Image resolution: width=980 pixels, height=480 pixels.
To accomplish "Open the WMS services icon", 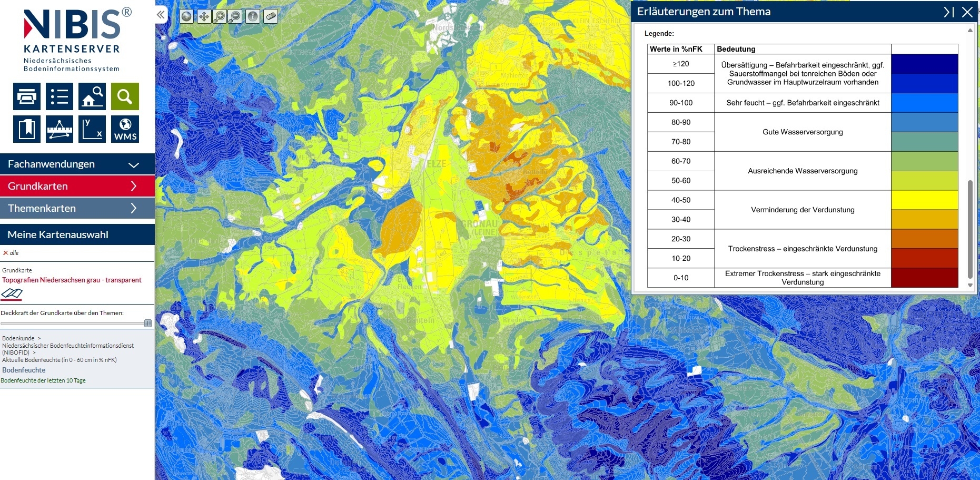I will point(125,129).
